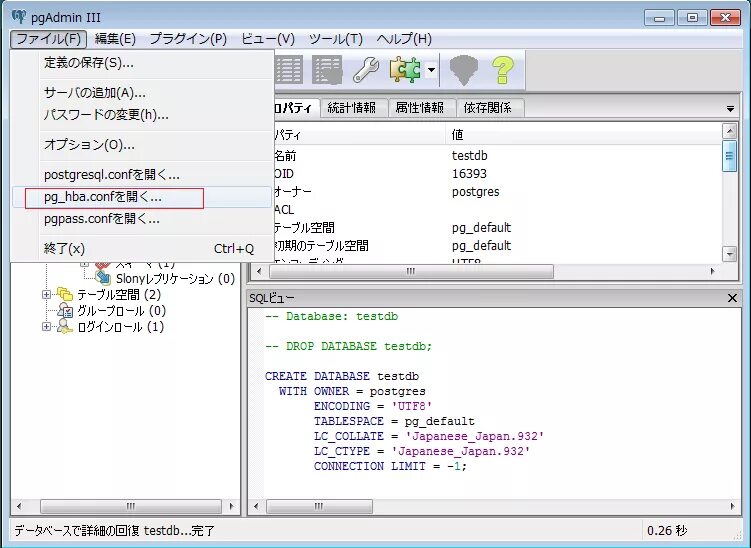
Task: Select the 初期のテーブル空間 property row
Action: click(x=497, y=246)
